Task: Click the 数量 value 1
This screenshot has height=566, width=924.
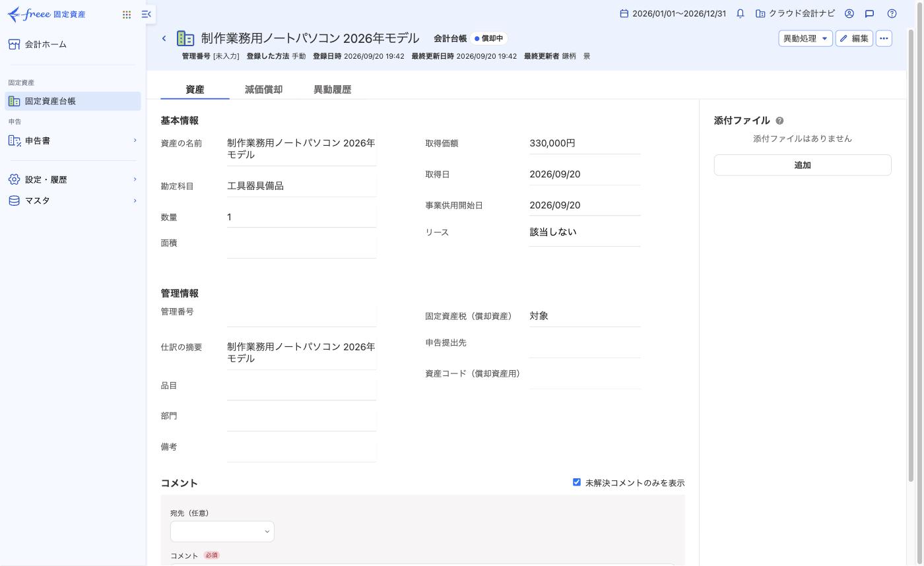Action: click(x=229, y=217)
